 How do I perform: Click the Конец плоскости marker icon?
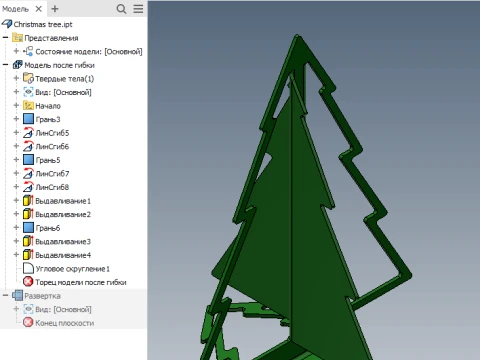[x=28, y=323]
